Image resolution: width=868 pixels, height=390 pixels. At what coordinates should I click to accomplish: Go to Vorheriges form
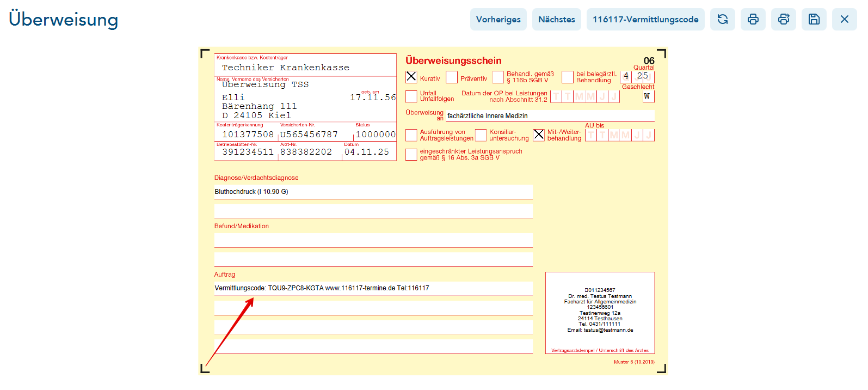tap(498, 20)
